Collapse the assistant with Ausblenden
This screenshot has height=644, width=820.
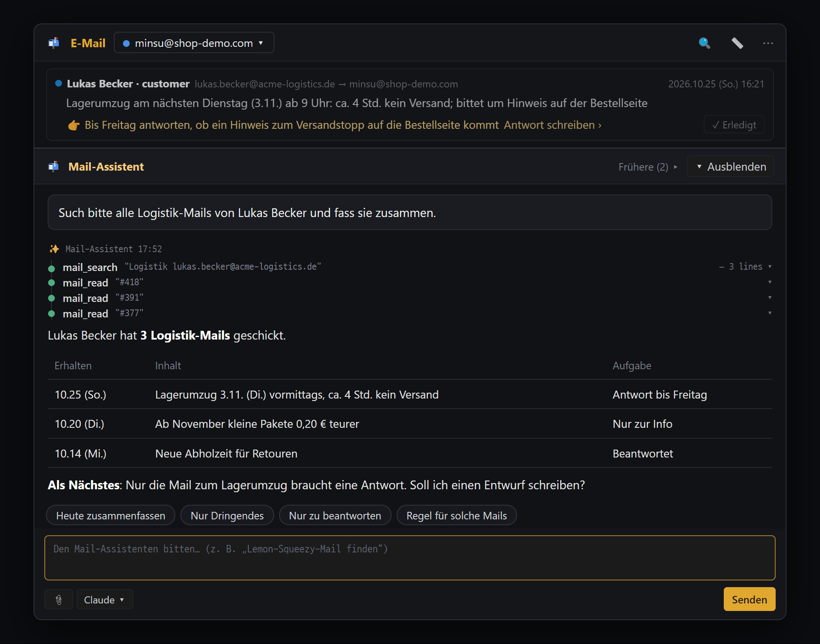pos(730,166)
